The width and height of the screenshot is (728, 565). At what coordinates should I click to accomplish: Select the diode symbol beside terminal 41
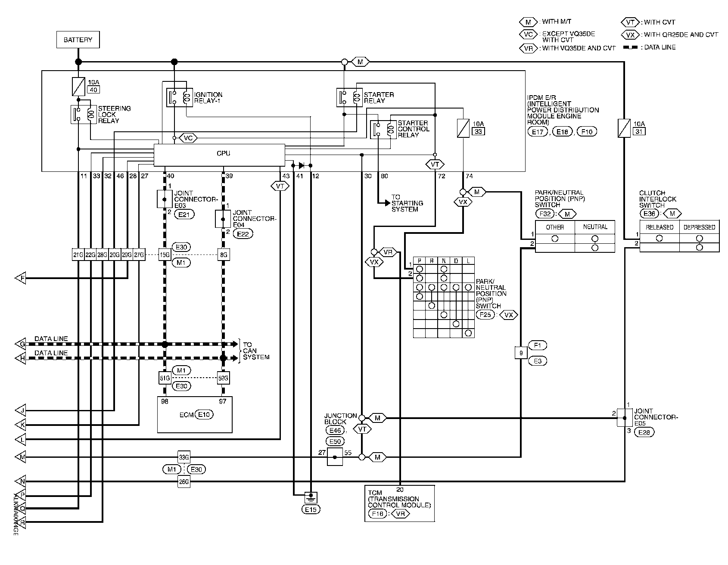tap(302, 165)
